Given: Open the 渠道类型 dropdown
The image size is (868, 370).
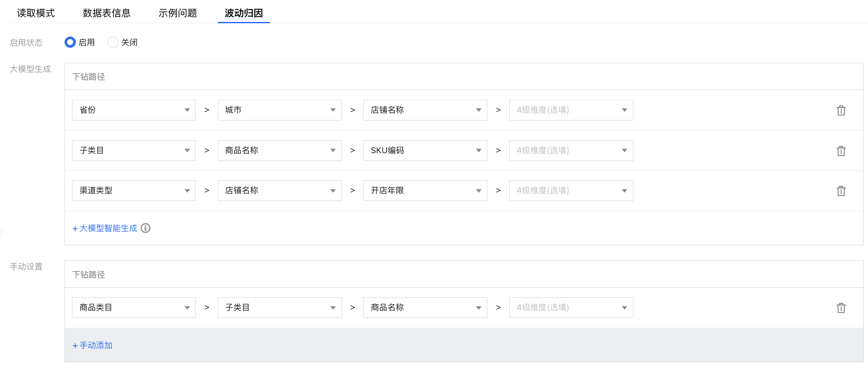Looking at the screenshot, I should tap(133, 191).
